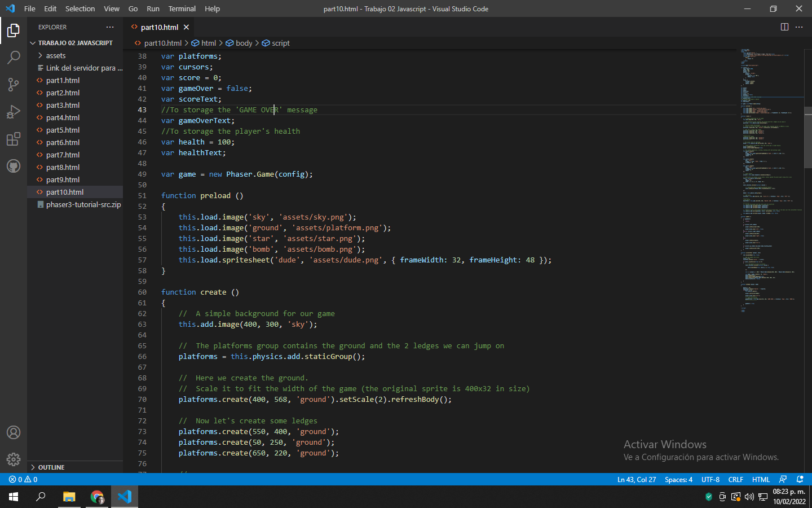Screen dimensions: 812x508
Task: Open the notifications bell in the status bar
Action: click(800, 479)
